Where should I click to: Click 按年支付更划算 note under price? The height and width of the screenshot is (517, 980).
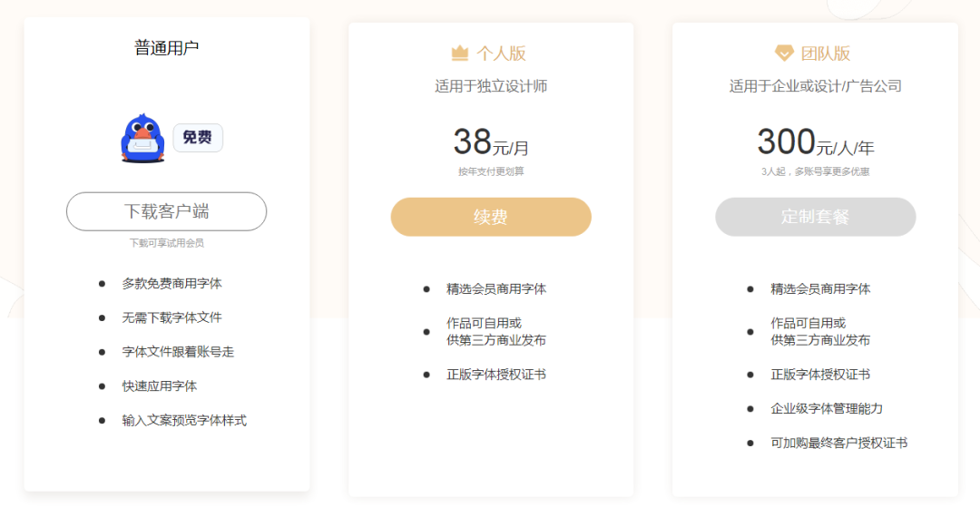(491, 171)
